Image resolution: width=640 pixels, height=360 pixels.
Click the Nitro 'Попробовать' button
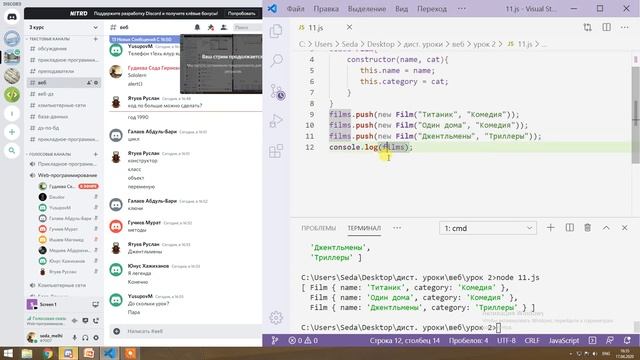tap(242, 13)
